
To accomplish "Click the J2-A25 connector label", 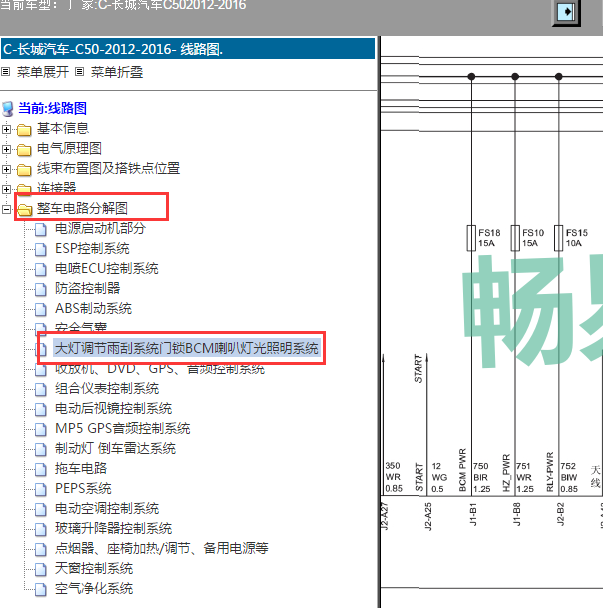I will pyautogui.click(x=428, y=516).
